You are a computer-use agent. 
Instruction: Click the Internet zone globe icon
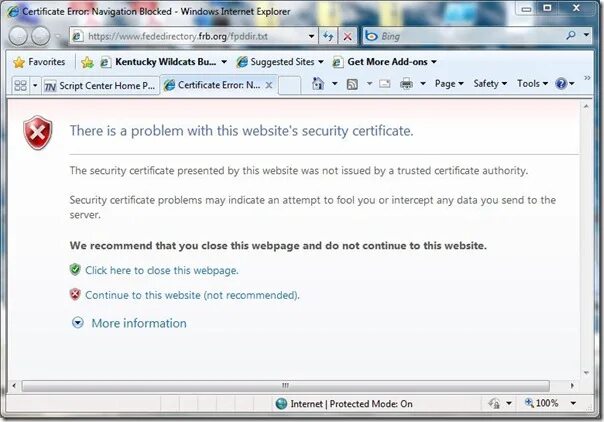coord(282,404)
